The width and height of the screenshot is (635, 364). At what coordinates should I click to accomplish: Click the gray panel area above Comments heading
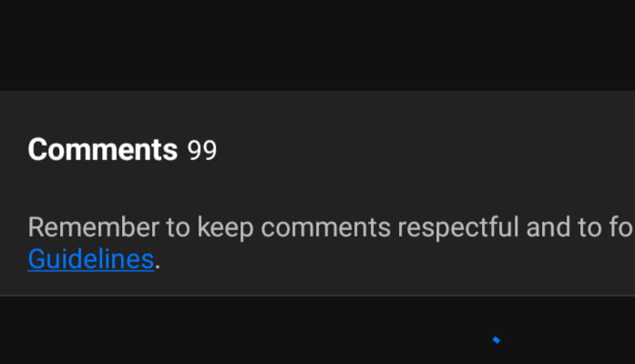pos(317,112)
